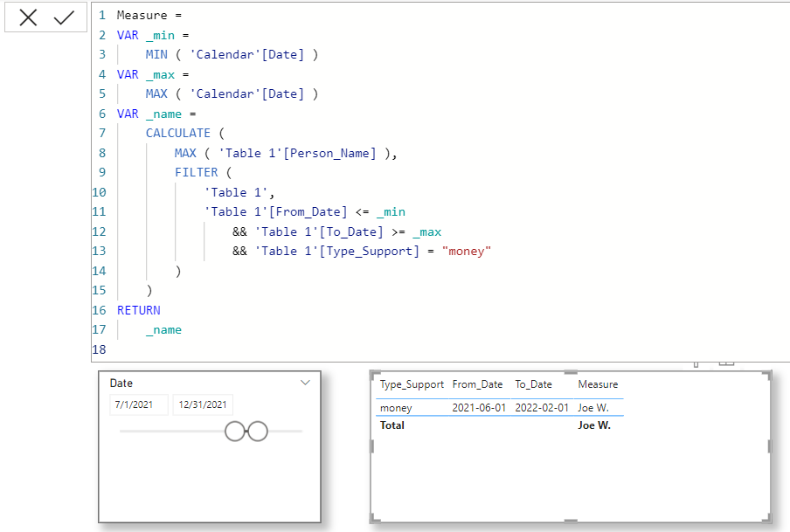Click the Date slicer title
The image size is (790, 532).
[121, 383]
